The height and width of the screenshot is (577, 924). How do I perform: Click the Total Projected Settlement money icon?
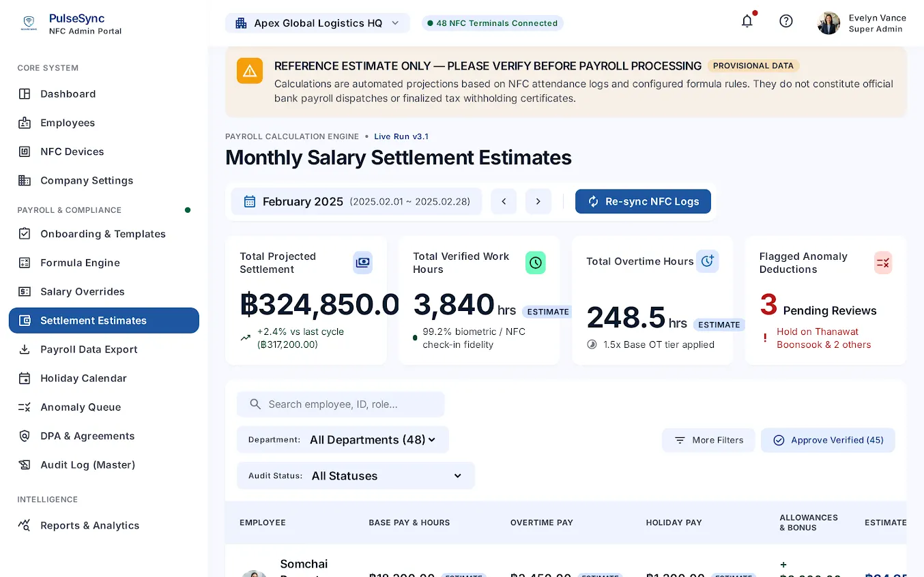click(x=362, y=263)
